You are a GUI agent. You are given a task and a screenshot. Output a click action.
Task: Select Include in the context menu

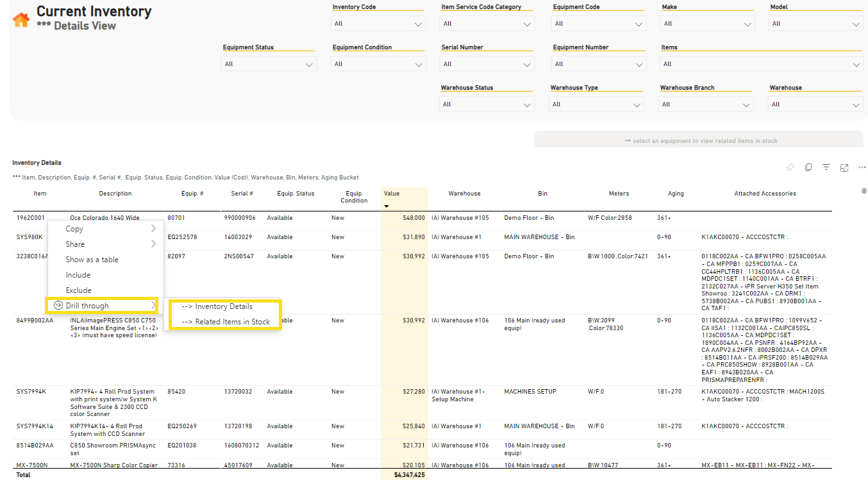click(106, 275)
